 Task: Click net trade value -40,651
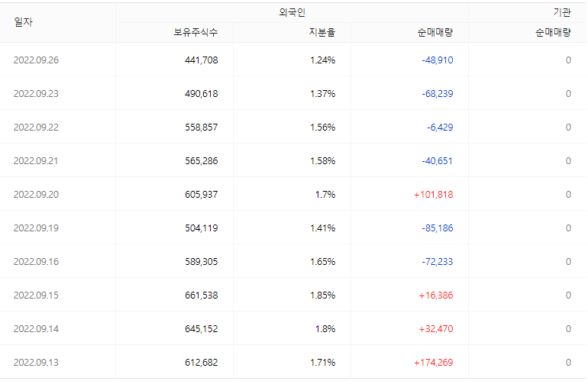[437, 161]
